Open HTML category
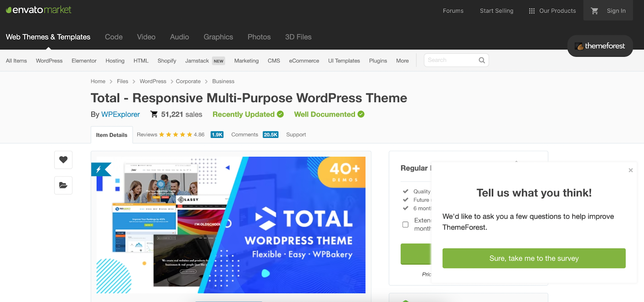This screenshot has width=644, height=302. point(141,61)
